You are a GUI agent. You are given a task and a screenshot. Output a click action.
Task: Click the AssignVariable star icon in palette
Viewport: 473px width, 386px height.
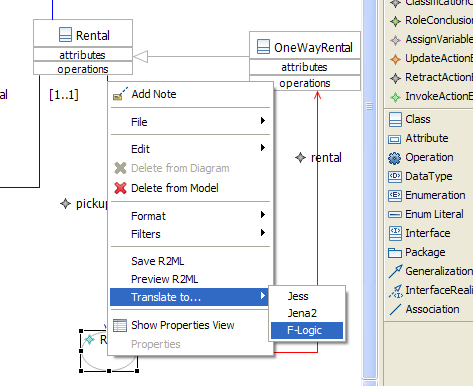[395, 40]
